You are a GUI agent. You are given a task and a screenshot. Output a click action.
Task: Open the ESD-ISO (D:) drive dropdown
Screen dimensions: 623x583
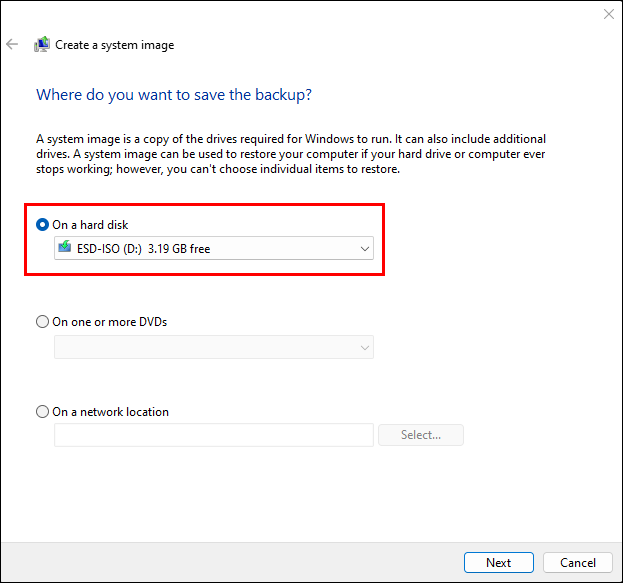[x=213, y=248]
